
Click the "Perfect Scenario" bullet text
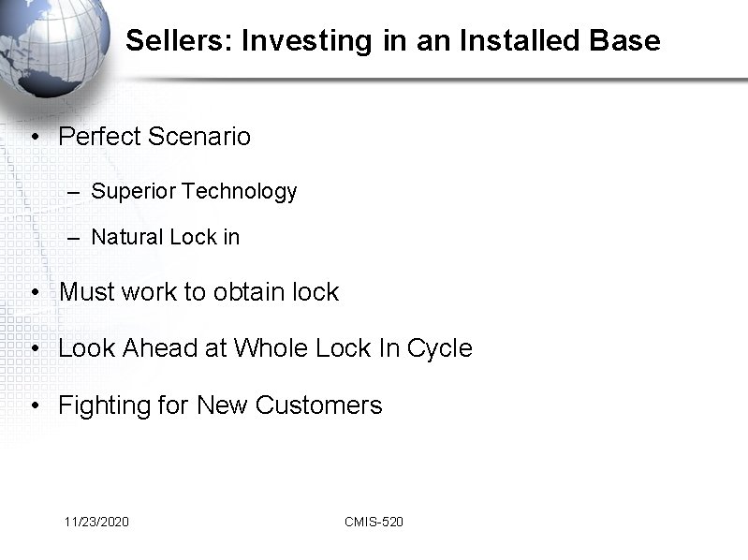(154, 137)
